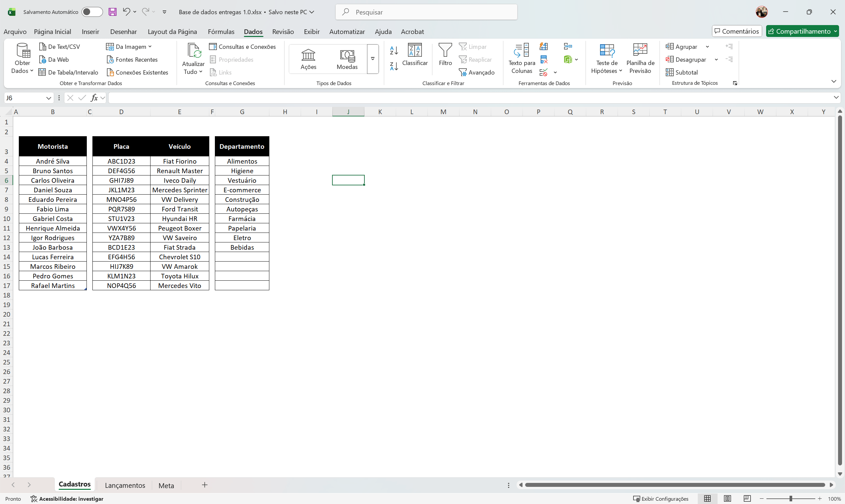The image size is (845, 504).
Task: Click the Compartilhamento button
Action: coord(802,31)
